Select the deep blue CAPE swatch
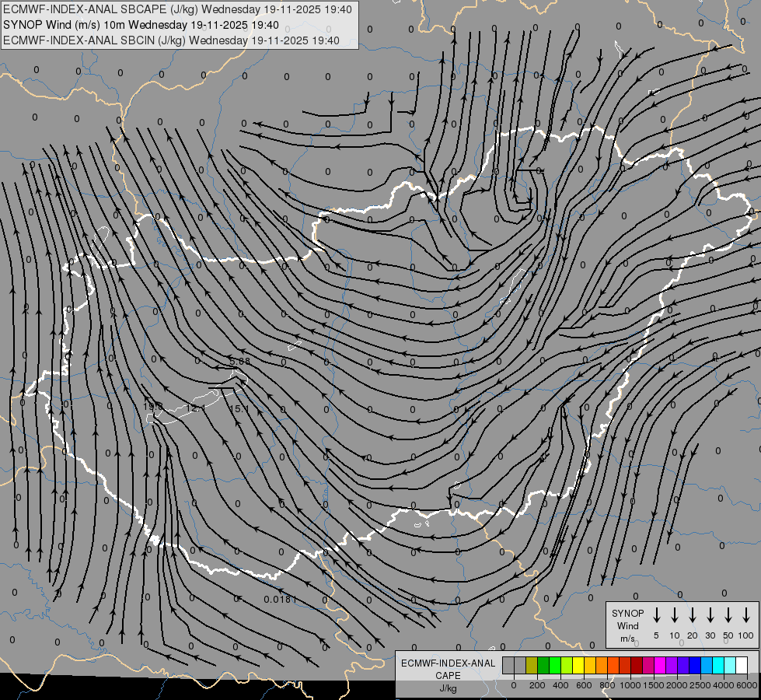Screen dimensions: 761x700 point(696,665)
